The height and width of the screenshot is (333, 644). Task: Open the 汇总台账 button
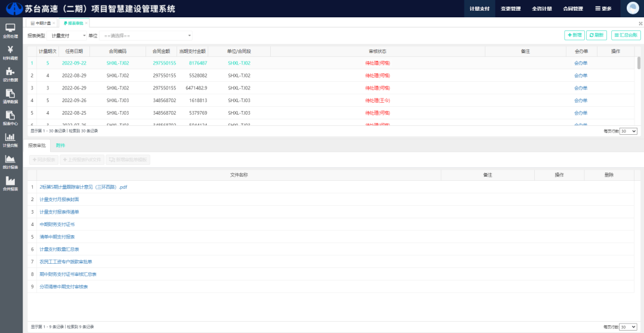[626, 35]
